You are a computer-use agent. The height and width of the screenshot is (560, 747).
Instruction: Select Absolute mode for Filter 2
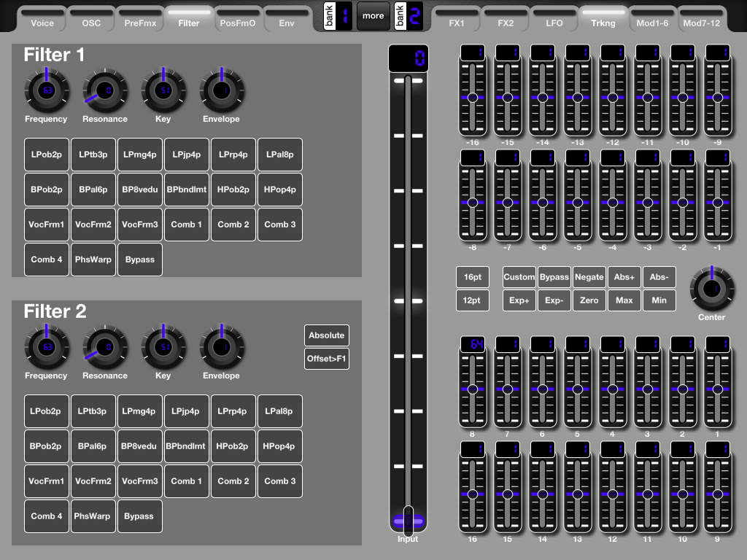[327, 335]
